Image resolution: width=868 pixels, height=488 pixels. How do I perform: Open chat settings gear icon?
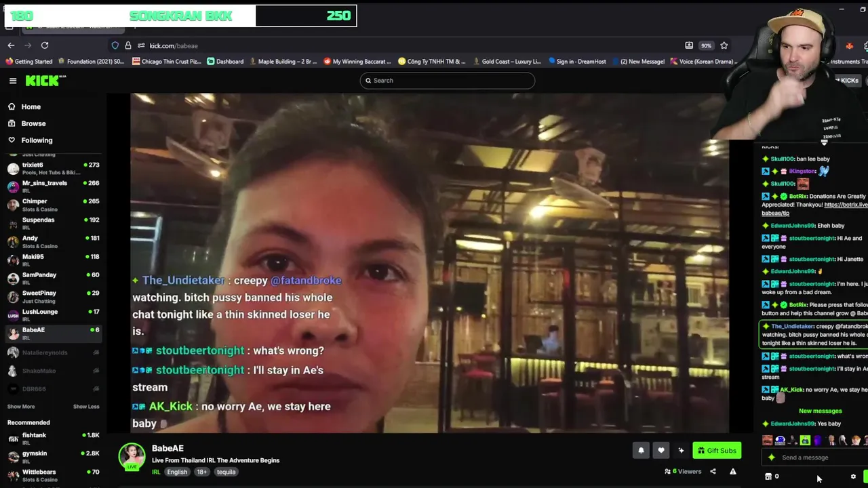click(x=853, y=476)
